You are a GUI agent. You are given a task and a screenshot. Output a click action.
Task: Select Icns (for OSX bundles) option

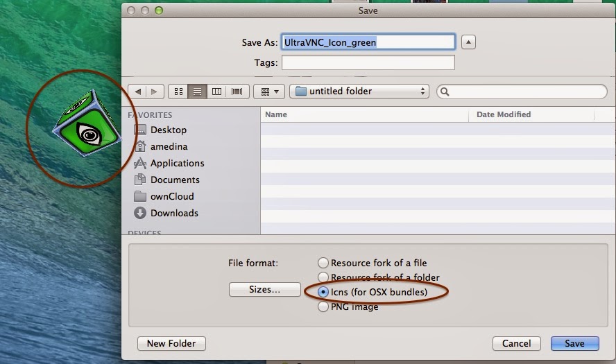click(x=373, y=292)
